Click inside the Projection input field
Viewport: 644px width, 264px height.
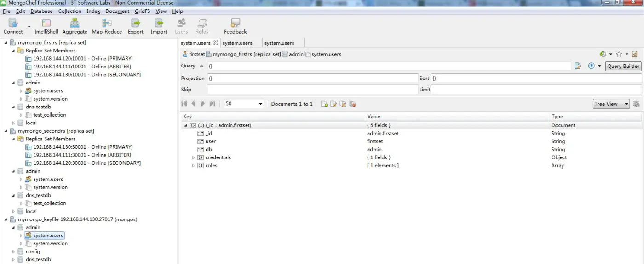(312, 78)
